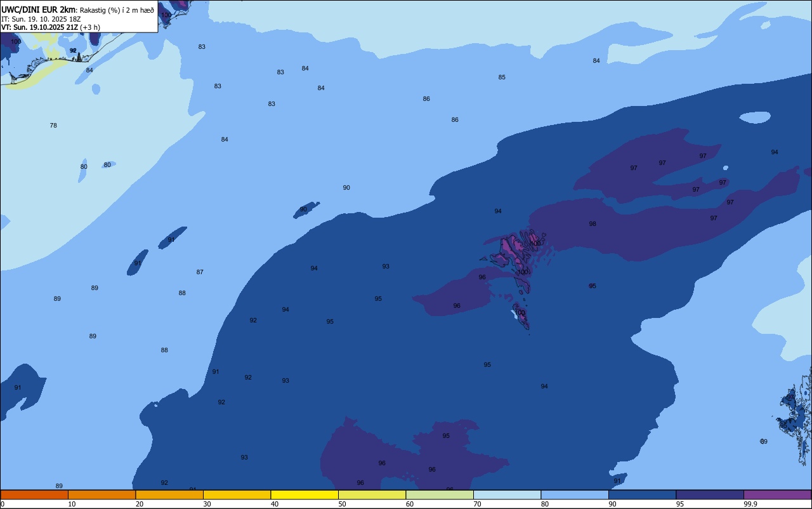812x509 pixels.
Task: Click the pale green 60–70 legend swatch
Action: [440, 494]
